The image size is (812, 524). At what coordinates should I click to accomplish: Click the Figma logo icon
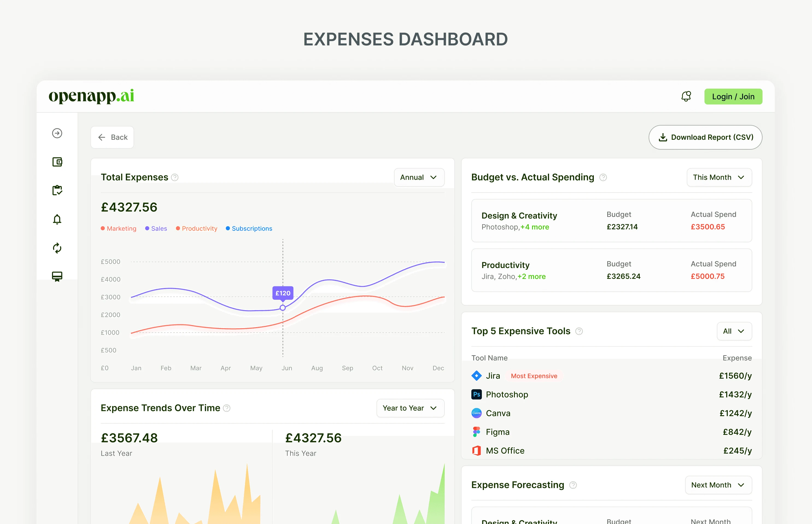pos(477,432)
